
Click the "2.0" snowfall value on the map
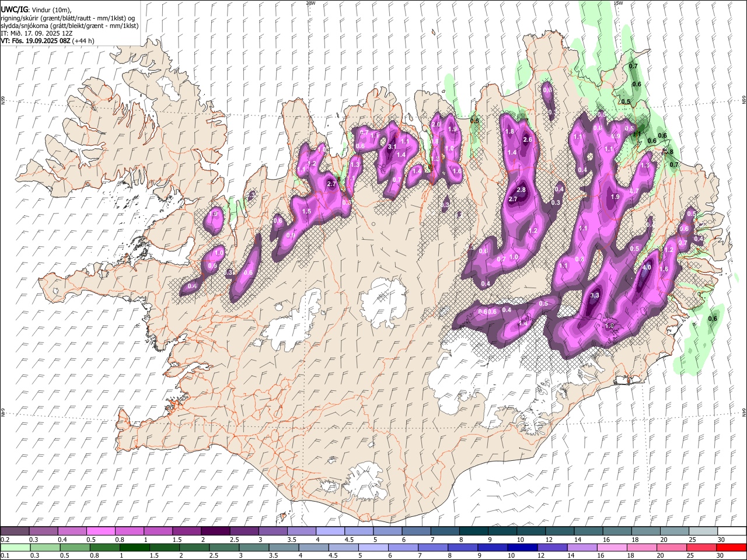pos(435,125)
